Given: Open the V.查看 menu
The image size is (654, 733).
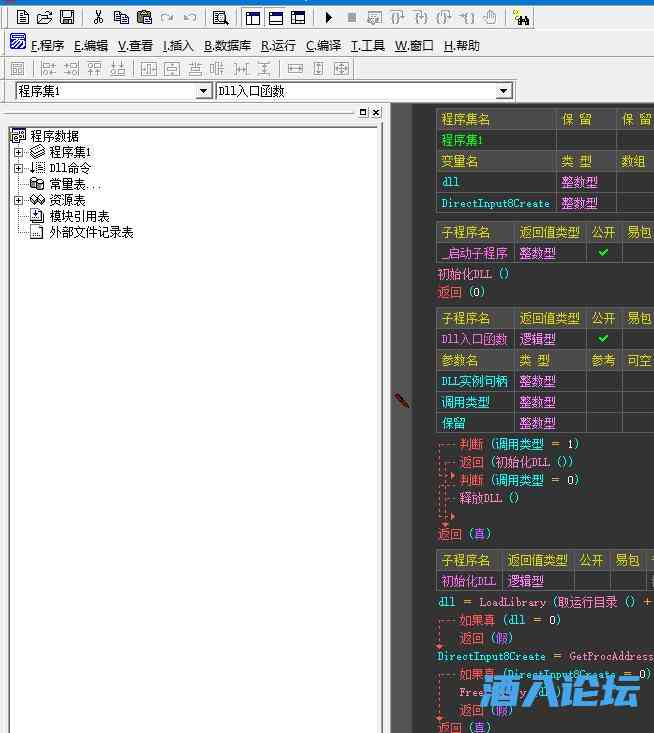Looking at the screenshot, I should (135, 46).
